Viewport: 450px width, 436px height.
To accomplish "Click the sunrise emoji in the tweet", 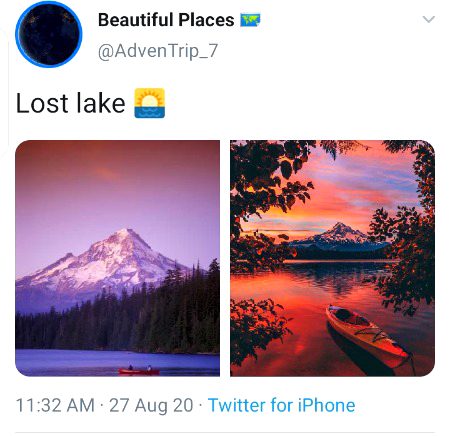I will (x=150, y=103).
